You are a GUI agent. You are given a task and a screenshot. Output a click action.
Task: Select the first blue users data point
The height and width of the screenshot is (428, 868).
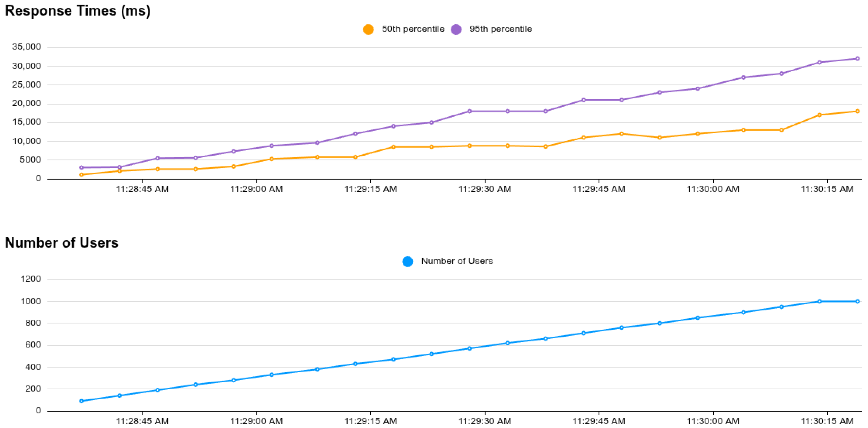[x=81, y=401]
